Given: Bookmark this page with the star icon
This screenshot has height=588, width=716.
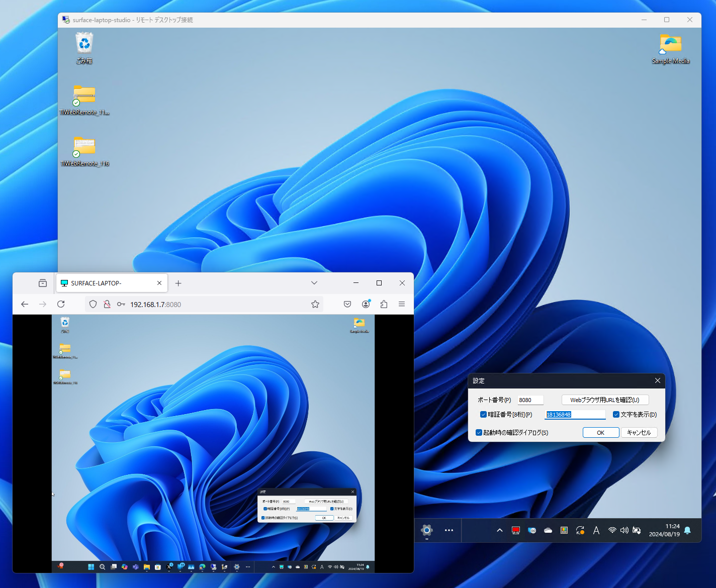Looking at the screenshot, I should 315,304.
